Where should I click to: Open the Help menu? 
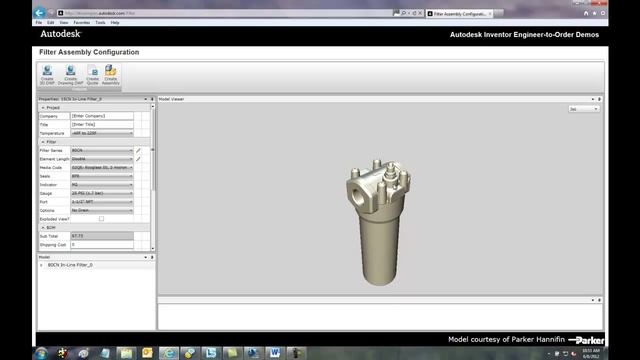pyautogui.click(x=115, y=22)
